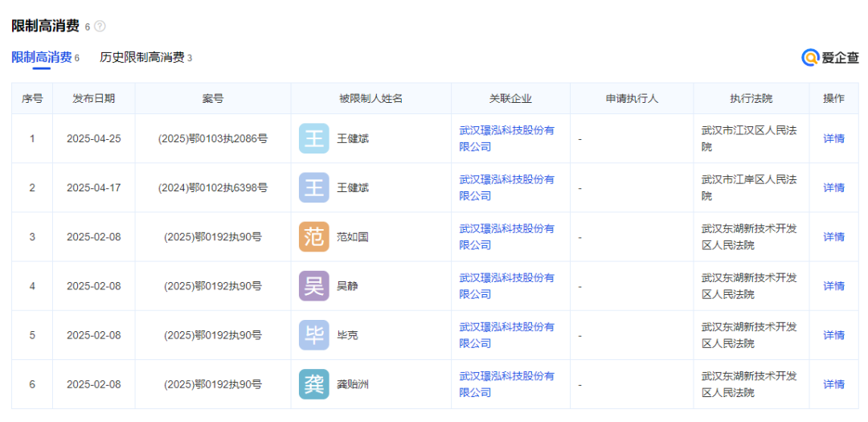Screen dimensions: 868x422
Task: Click 王健斌 avatar icon in row 1
Action: 313,138
